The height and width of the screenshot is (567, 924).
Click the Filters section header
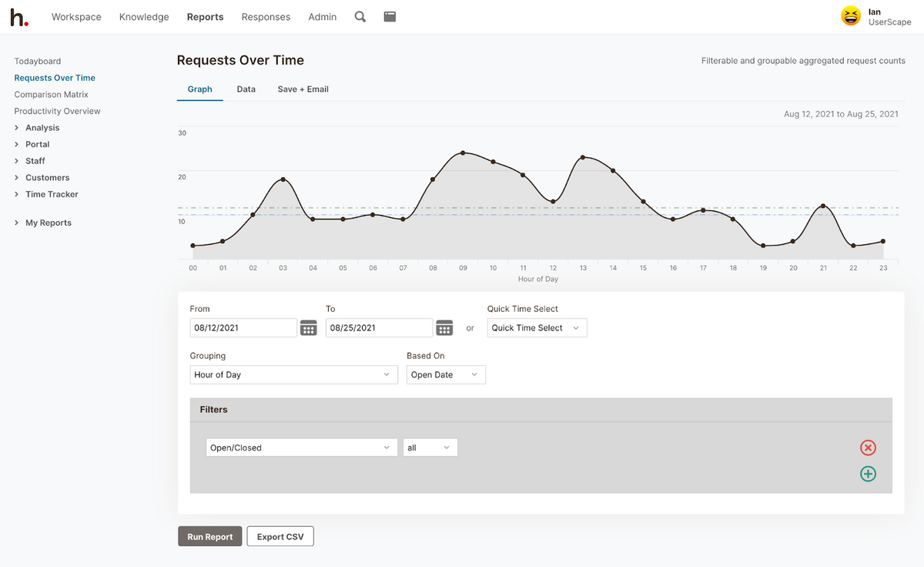coord(541,410)
